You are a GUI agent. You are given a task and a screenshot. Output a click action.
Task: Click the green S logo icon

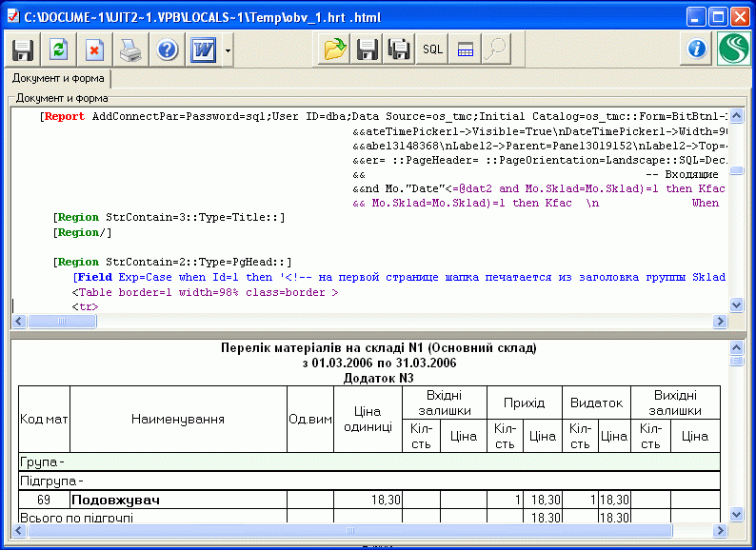tap(734, 49)
